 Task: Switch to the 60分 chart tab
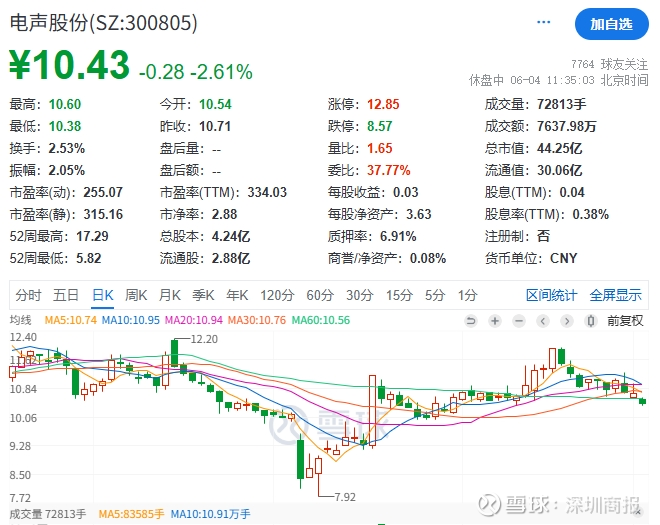coord(320,295)
